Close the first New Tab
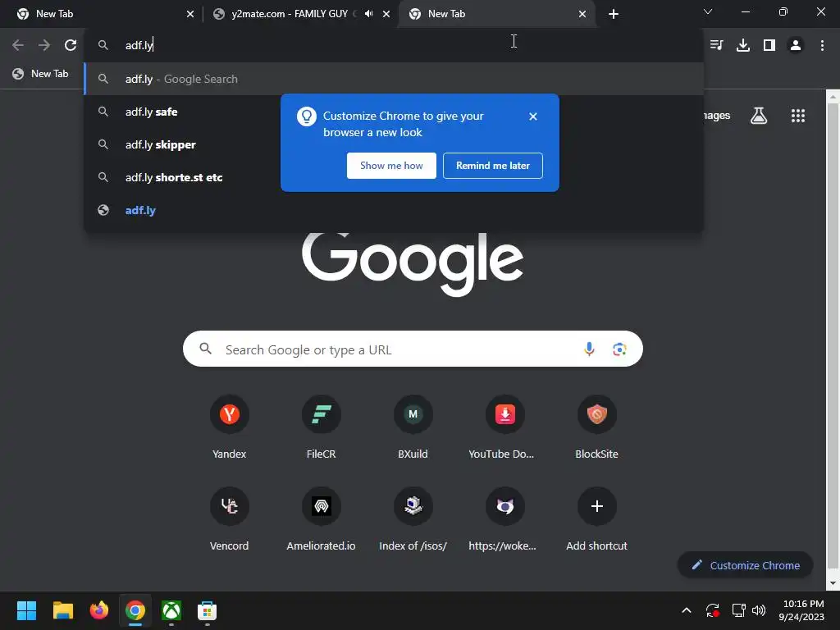The image size is (840, 630). [190, 14]
